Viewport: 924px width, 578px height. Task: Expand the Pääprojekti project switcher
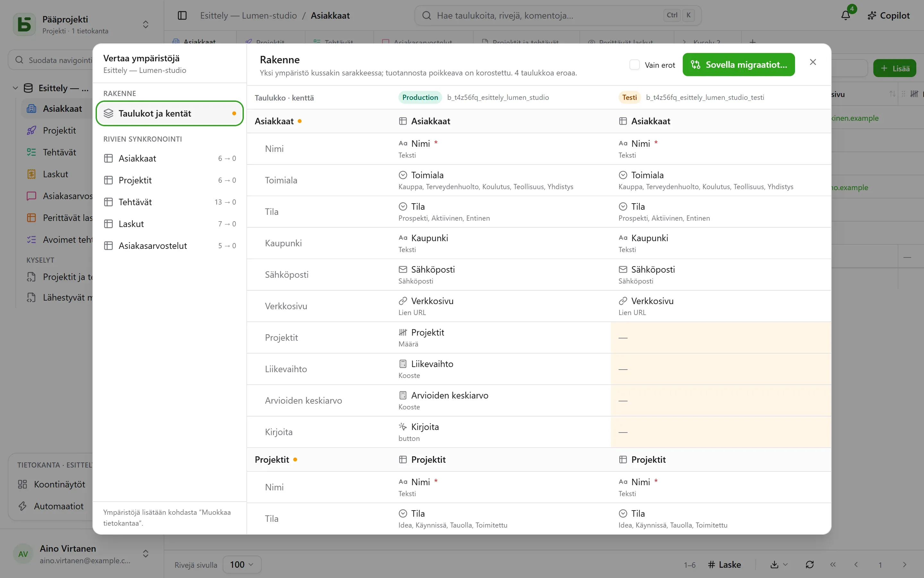pyautogui.click(x=145, y=24)
